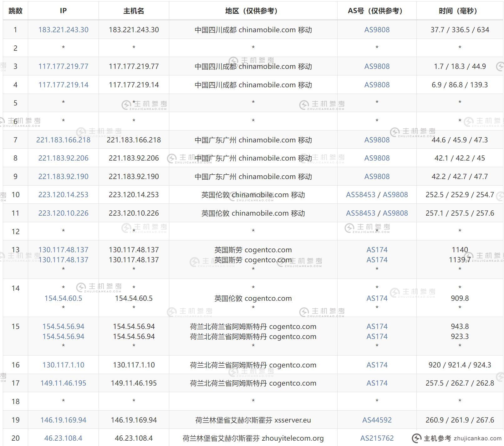Click time value 44.6 / 45.9 / 47.3

(x=460, y=140)
